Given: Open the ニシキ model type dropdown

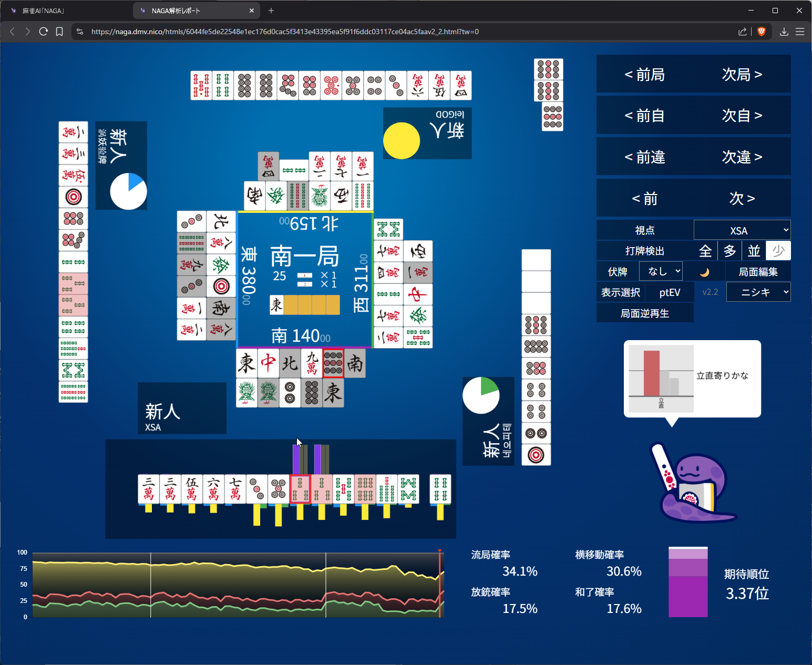Looking at the screenshot, I should click(x=758, y=292).
